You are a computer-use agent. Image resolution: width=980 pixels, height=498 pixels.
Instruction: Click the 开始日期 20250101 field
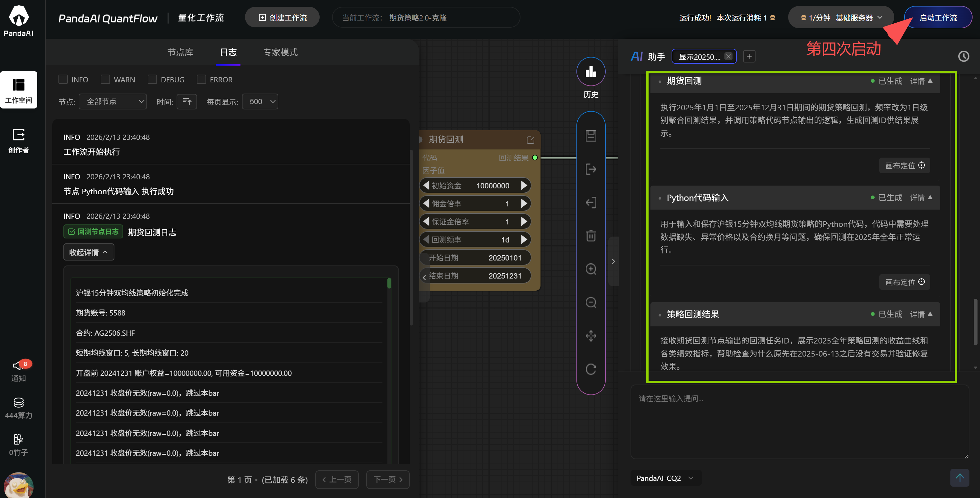point(476,258)
